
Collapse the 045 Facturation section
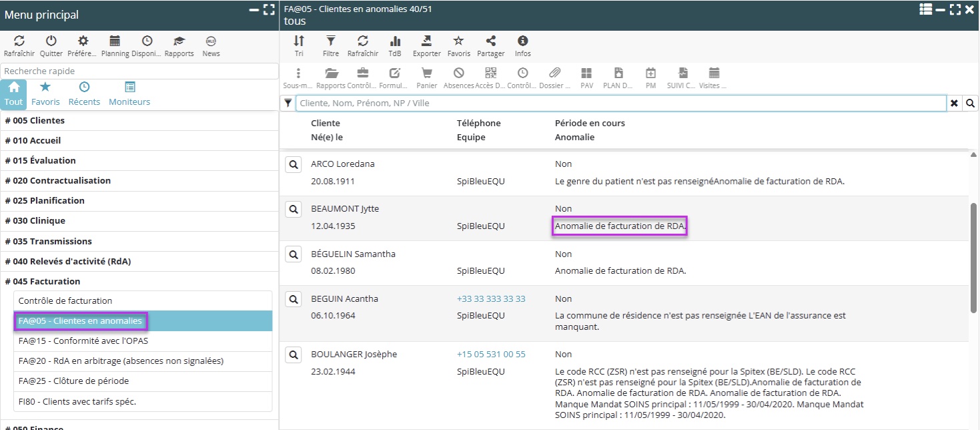point(42,281)
